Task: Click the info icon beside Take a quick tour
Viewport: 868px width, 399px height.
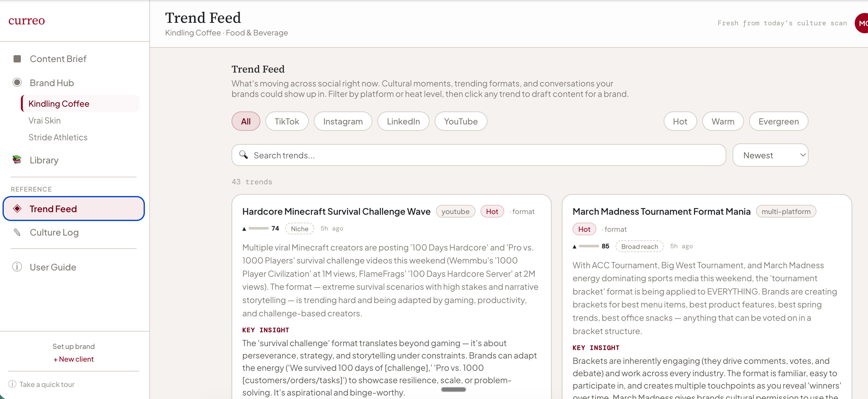Action: [x=12, y=384]
